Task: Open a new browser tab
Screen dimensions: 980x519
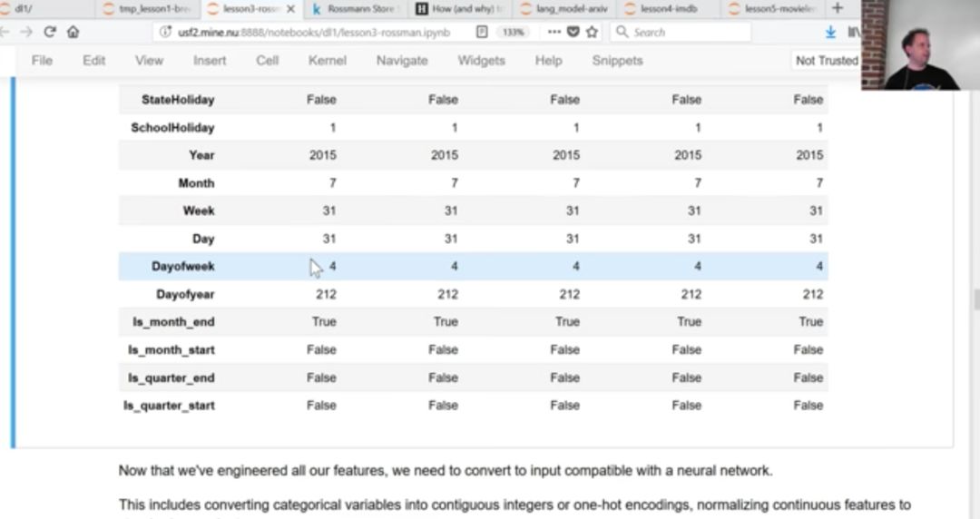Action: [x=838, y=8]
